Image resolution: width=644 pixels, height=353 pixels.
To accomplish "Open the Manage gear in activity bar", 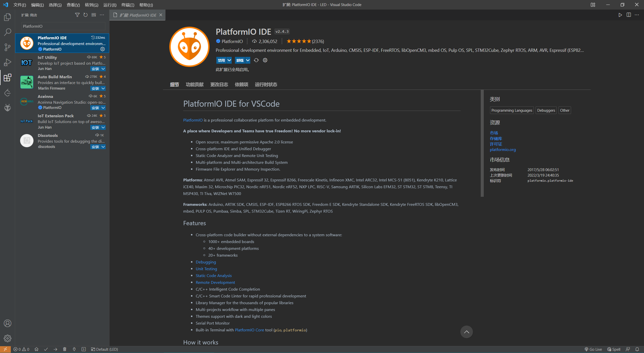I will pyautogui.click(x=8, y=338).
